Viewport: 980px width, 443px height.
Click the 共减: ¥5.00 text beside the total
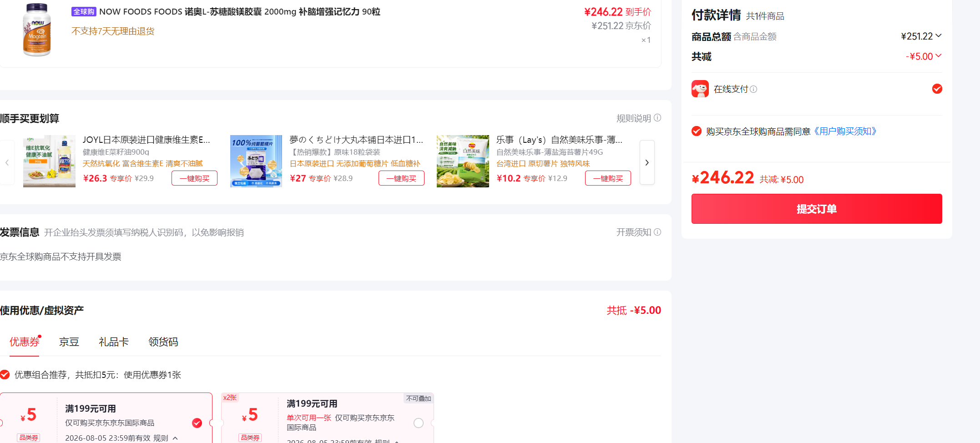[782, 180]
